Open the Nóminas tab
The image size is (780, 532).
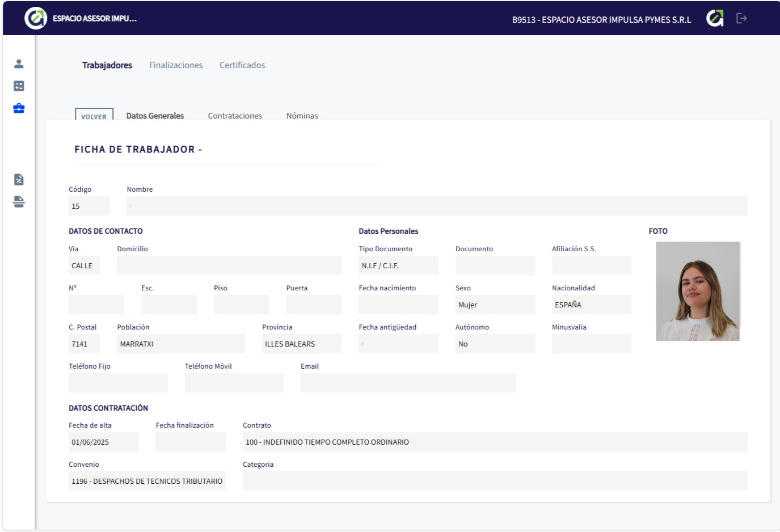coord(302,116)
